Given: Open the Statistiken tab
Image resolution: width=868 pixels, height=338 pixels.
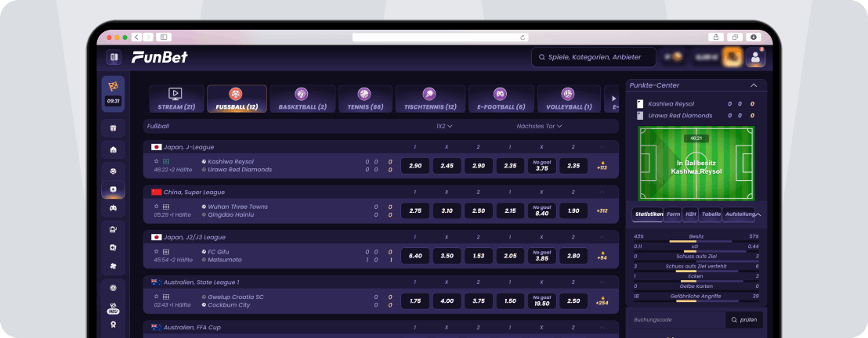Looking at the screenshot, I should (648, 214).
